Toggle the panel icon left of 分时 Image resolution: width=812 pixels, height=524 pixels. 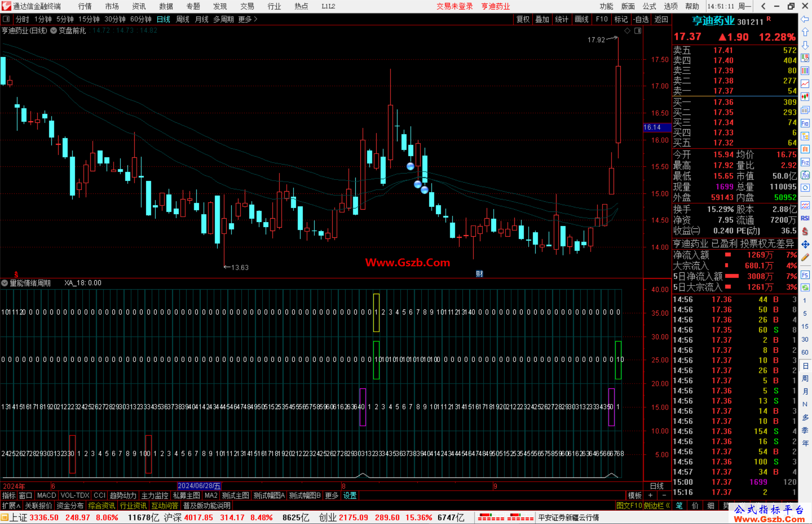click(6, 19)
